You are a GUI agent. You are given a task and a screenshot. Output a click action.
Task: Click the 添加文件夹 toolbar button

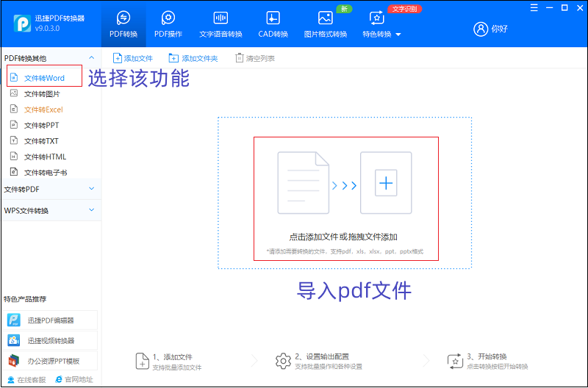[193, 58]
